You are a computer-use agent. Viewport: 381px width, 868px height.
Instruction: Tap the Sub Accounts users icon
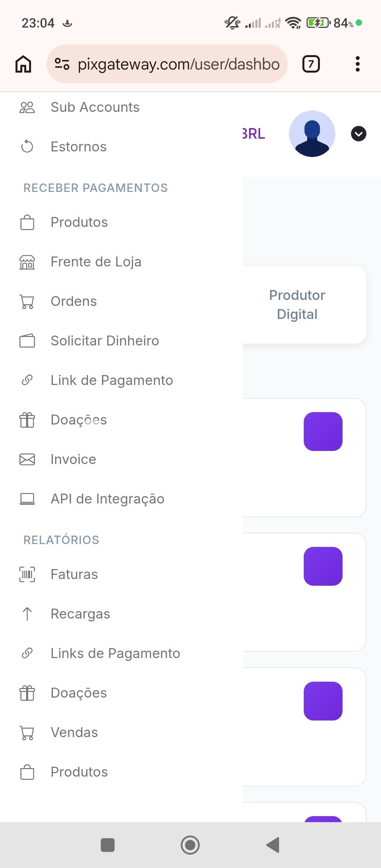[27, 107]
